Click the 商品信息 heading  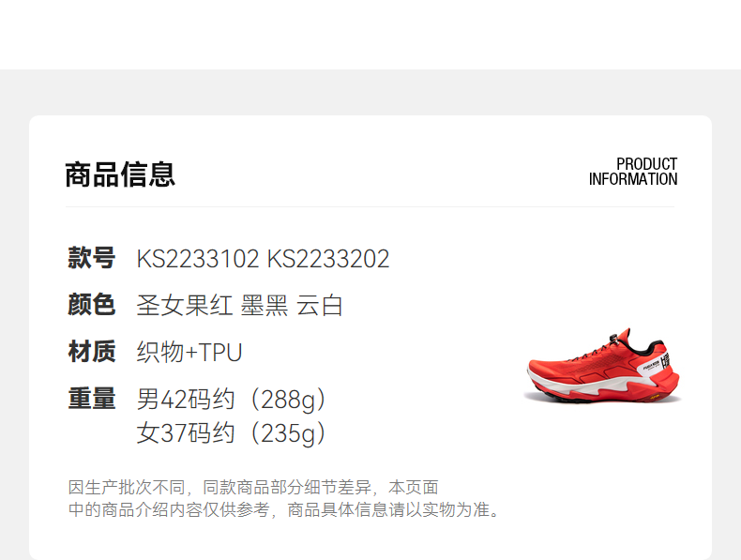[120, 174]
